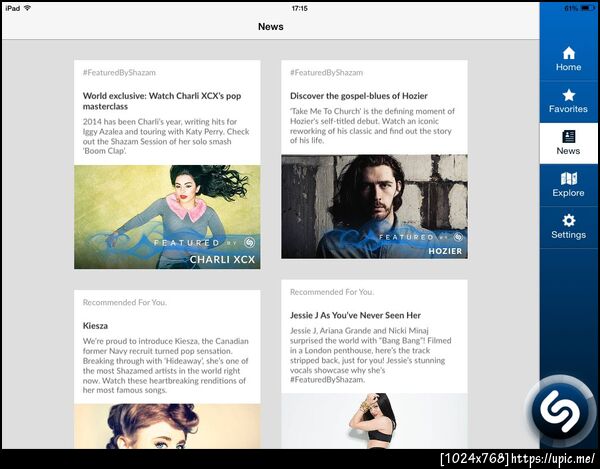This screenshot has height=469, width=600.
Task: Open Discover the gospel-blues of Hozier headline
Action: click(359, 96)
